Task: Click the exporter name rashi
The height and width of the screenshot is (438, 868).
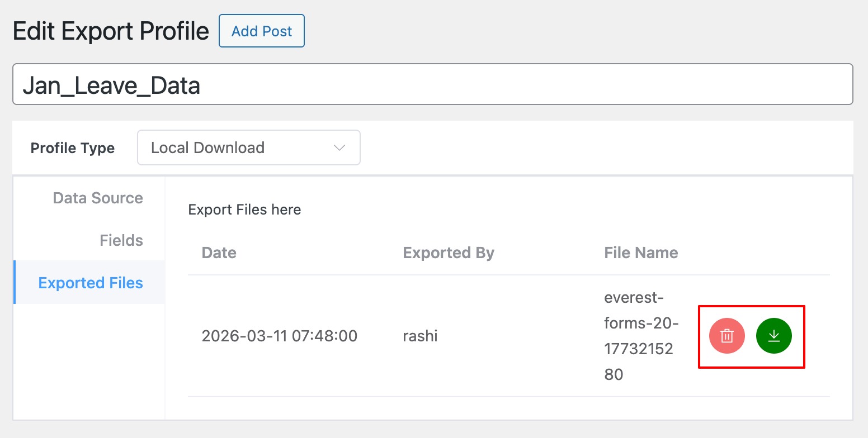Action: (420, 336)
